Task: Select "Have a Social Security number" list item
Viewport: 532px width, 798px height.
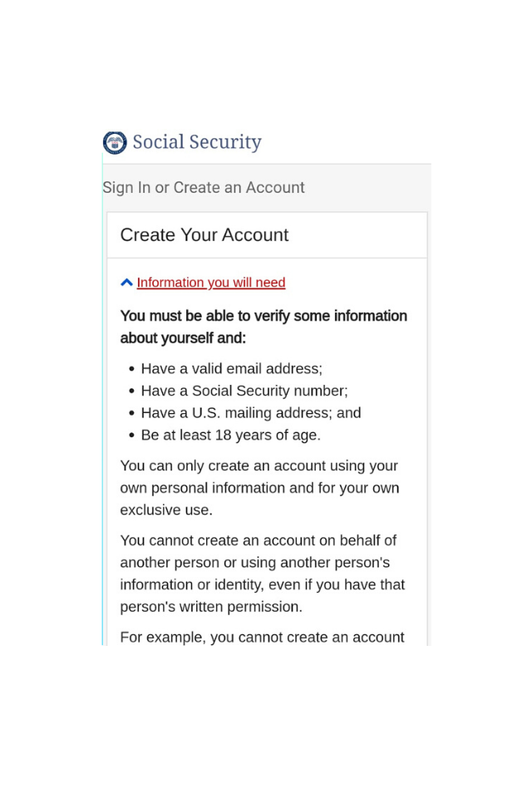Action: (244, 391)
